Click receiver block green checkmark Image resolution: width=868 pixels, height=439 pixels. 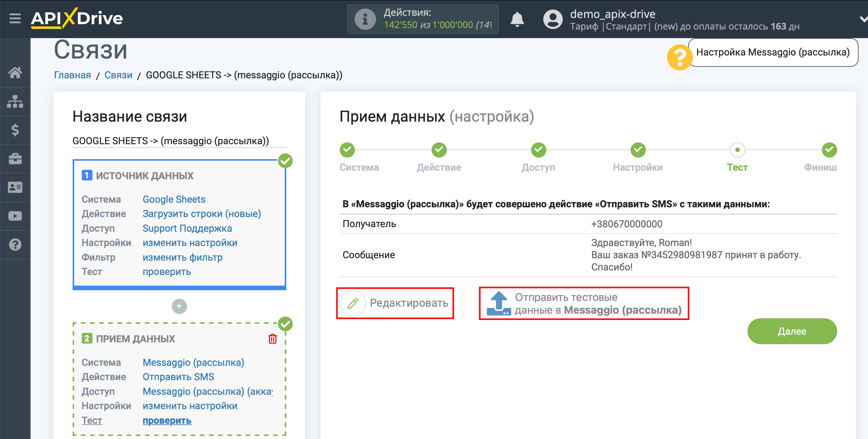[285, 324]
